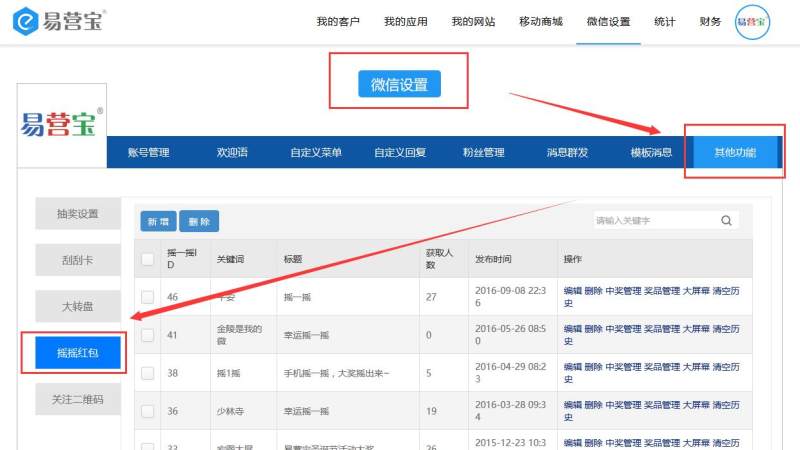The image size is (800, 450).
Task: Check the checkbox for row ID 38
Action: coord(147,373)
